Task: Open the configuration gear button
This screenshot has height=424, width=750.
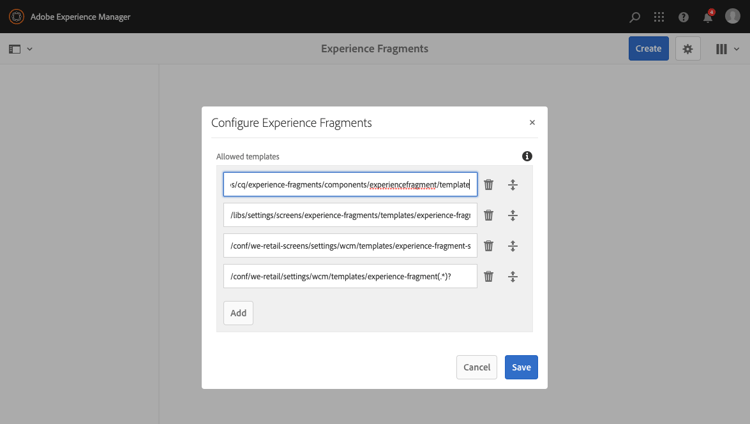Action: point(688,48)
